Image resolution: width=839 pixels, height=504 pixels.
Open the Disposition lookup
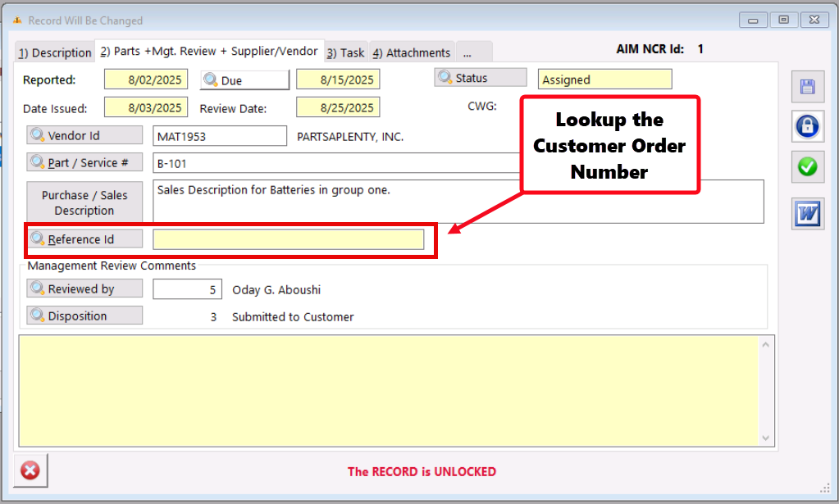pyautogui.click(x=84, y=316)
